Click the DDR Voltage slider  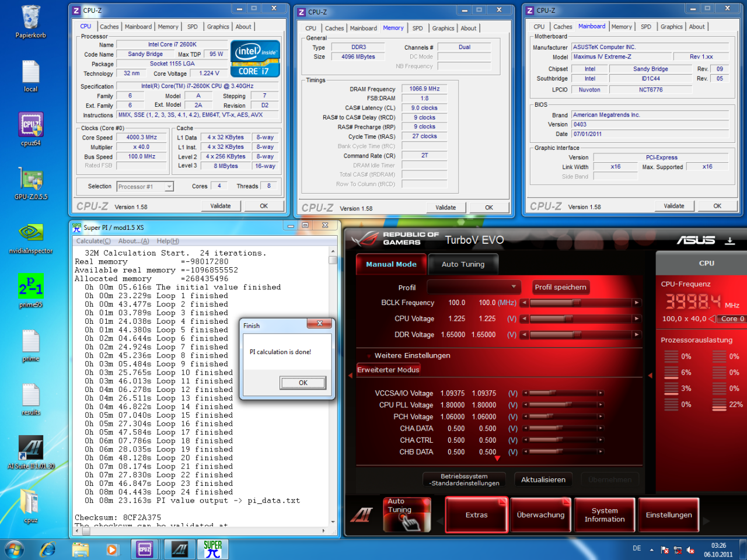click(x=580, y=335)
